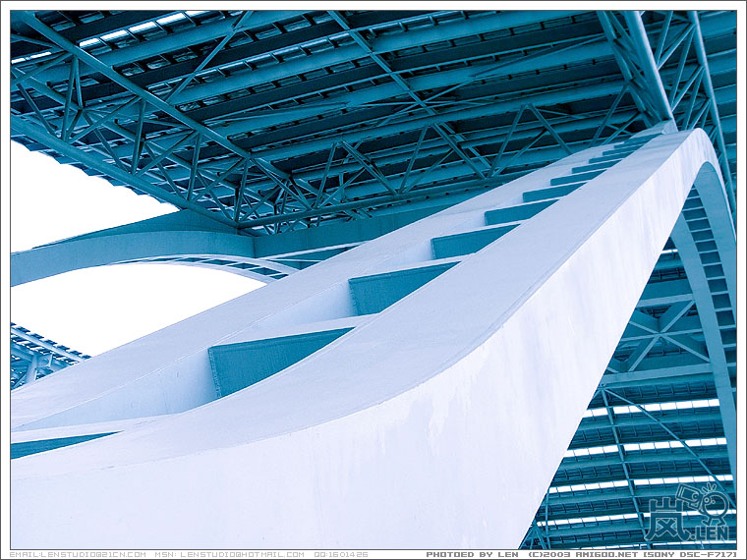747x560 pixels.
Task: Click the small truss section at the left edge
Action: [x=39, y=356]
